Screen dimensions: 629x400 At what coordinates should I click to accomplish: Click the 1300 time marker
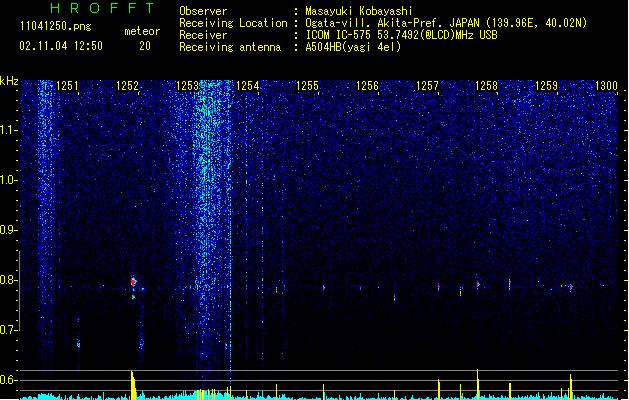(606, 85)
